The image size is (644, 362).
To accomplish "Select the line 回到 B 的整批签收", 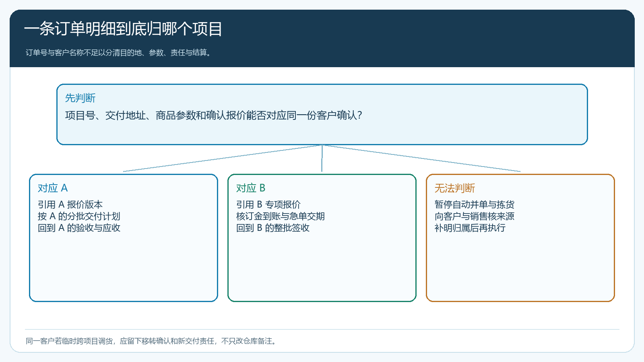I will [273, 228].
